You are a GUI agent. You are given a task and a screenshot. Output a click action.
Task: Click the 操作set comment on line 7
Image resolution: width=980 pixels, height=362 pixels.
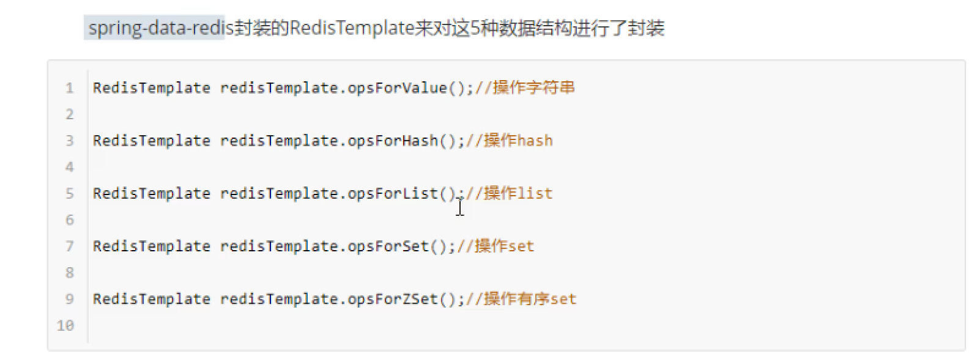click(x=496, y=246)
